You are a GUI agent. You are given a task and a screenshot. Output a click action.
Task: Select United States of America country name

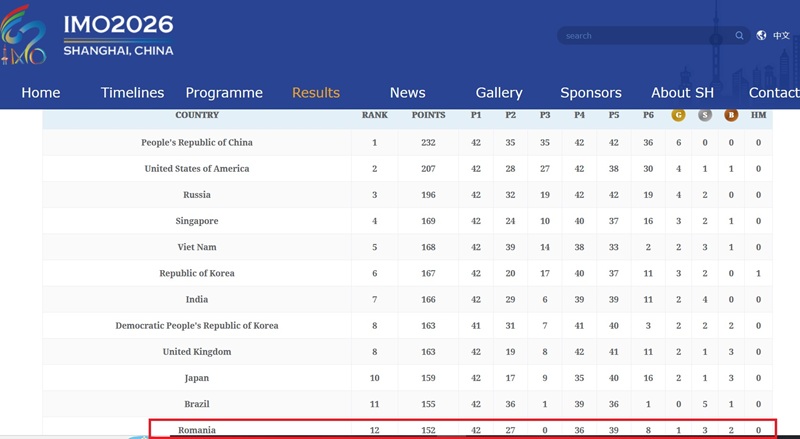pyautogui.click(x=197, y=168)
